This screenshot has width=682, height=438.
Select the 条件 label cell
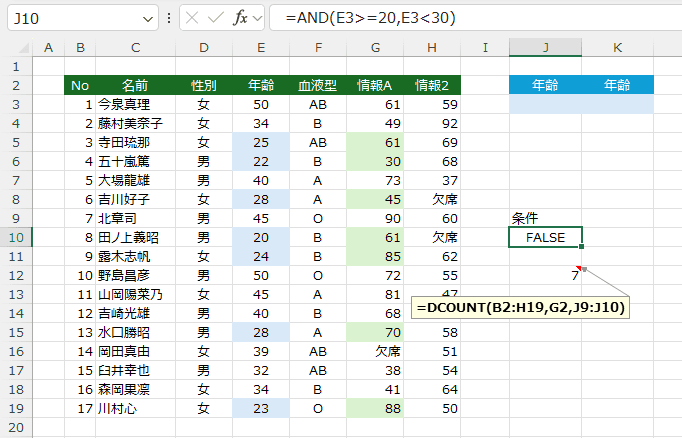click(x=545, y=218)
